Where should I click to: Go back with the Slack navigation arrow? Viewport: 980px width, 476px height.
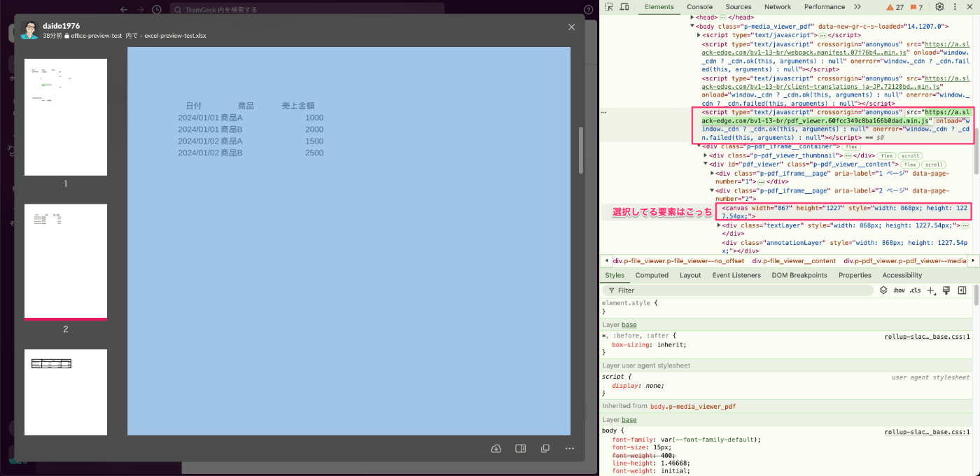pyautogui.click(x=124, y=10)
